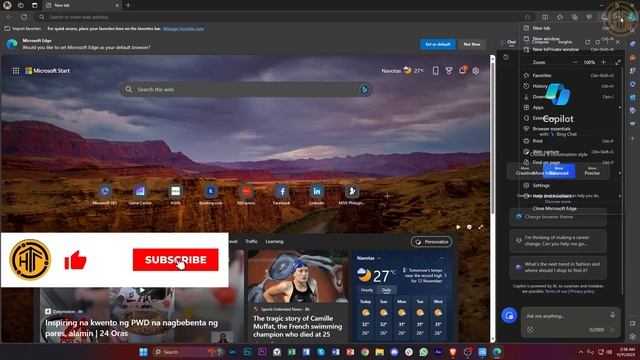Click the Windows Start button on taskbar
Viewport: 640px width, 360px height.
(143, 352)
